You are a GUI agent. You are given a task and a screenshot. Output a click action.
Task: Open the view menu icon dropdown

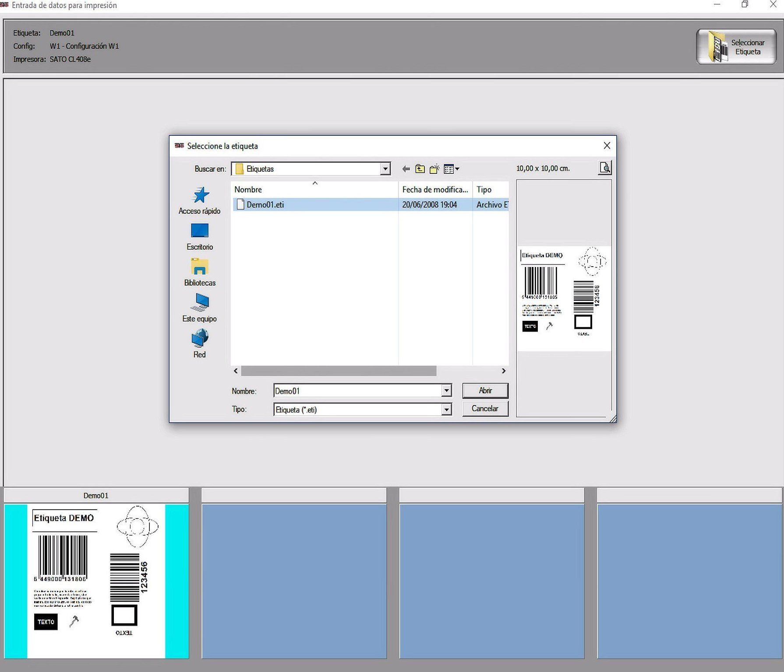click(x=451, y=169)
